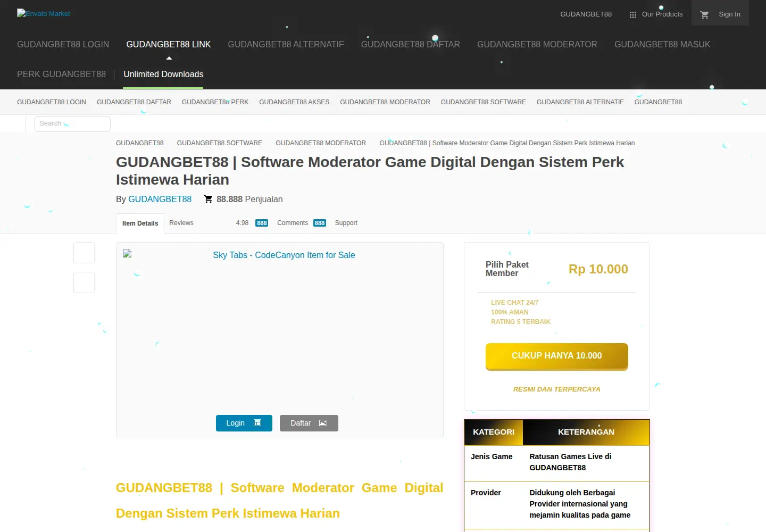Click the KATEGORI table header
Viewport: 766px width, 532px height.
click(494, 432)
